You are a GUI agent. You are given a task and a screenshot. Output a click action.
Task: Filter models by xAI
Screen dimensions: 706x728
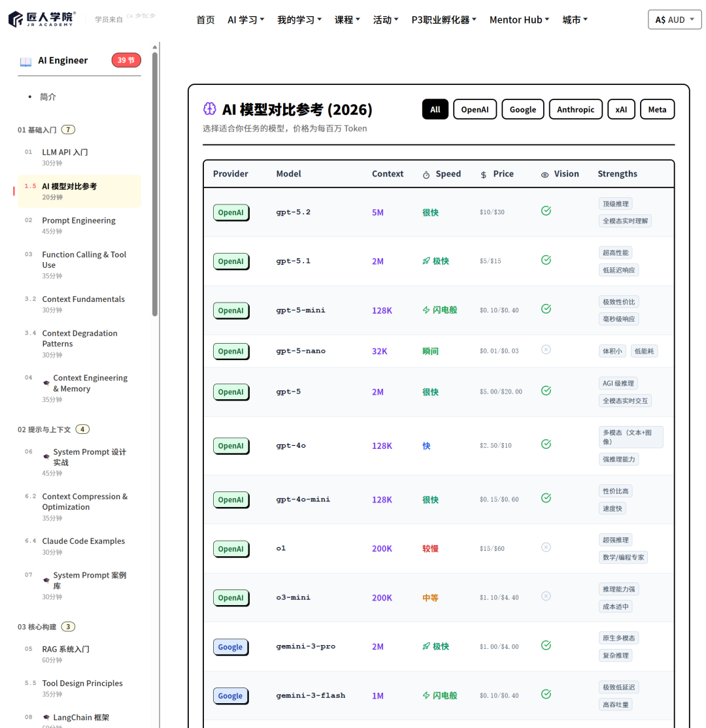pos(620,109)
